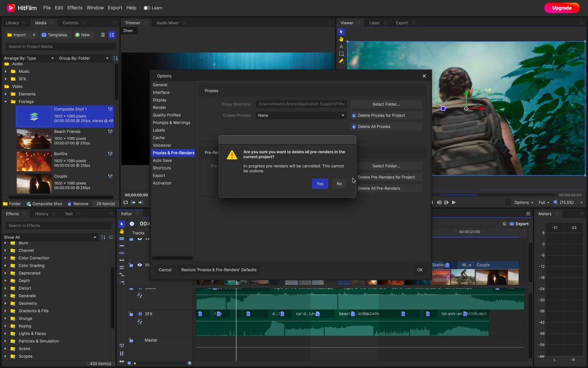Viewport: 588px width, 368px height.
Task: Click No in the confirmation dialog
Action: 339,184
